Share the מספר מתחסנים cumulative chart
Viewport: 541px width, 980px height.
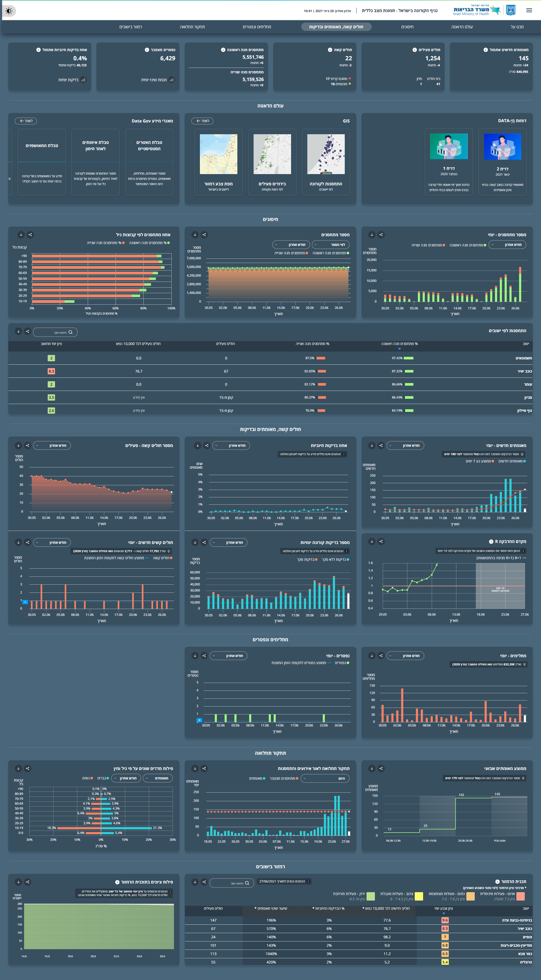tap(204, 235)
